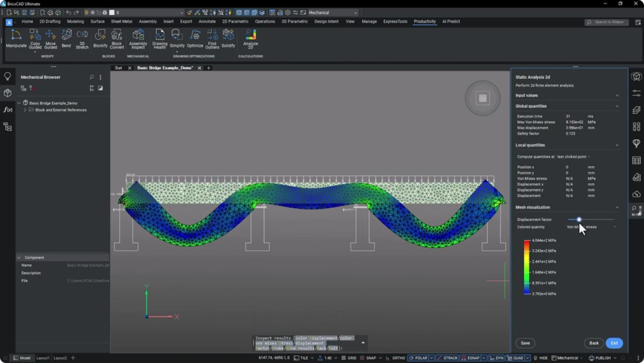This screenshot has width=644, height=363.
Task: Click the Displacement factor slider handle
Action: [579, 220]
